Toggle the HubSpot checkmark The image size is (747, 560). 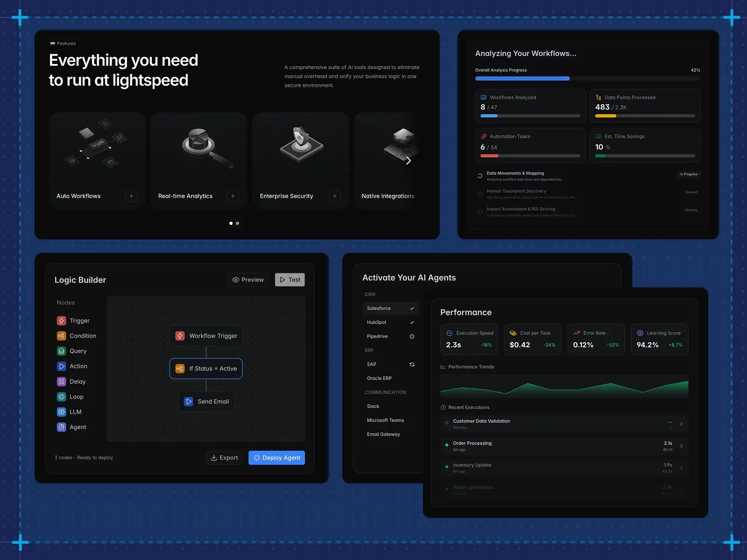(412, 322)
